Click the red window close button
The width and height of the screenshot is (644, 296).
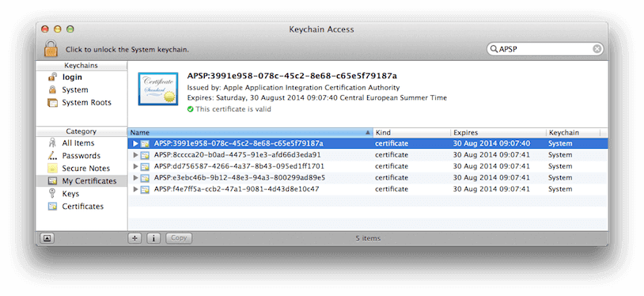[45, 29]
